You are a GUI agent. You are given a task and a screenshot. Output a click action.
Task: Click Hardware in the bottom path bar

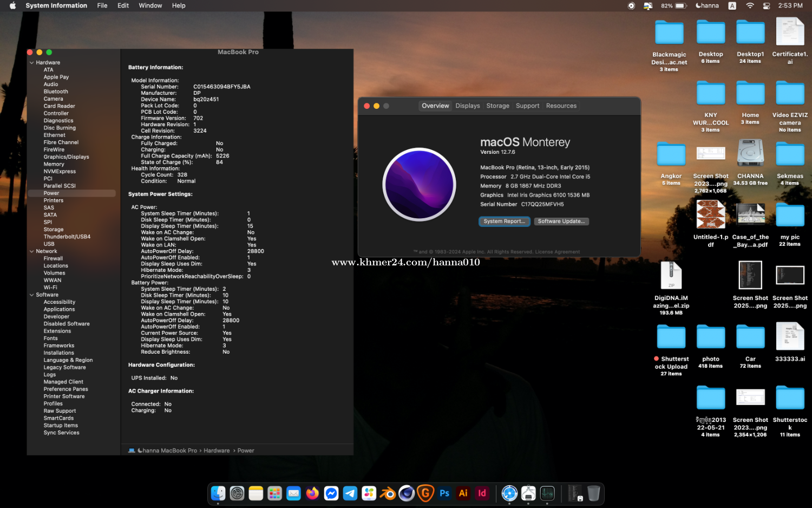tap(217, 451)
